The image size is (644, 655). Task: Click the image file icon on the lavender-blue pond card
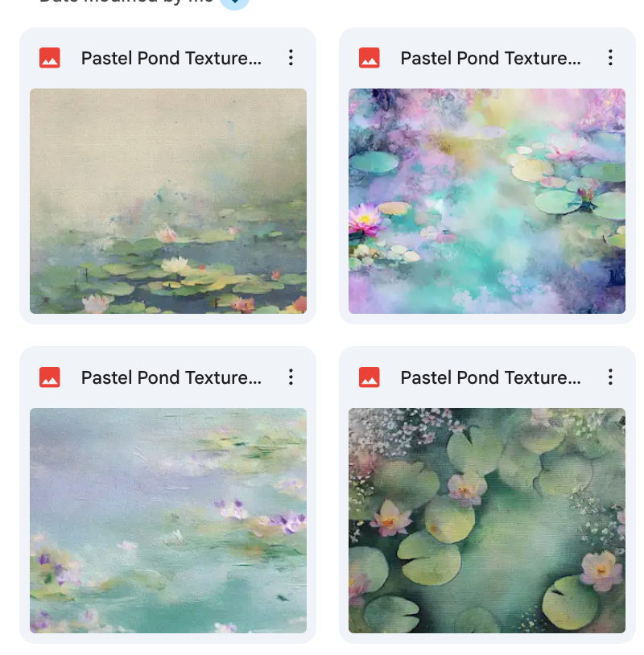[50, 377]
